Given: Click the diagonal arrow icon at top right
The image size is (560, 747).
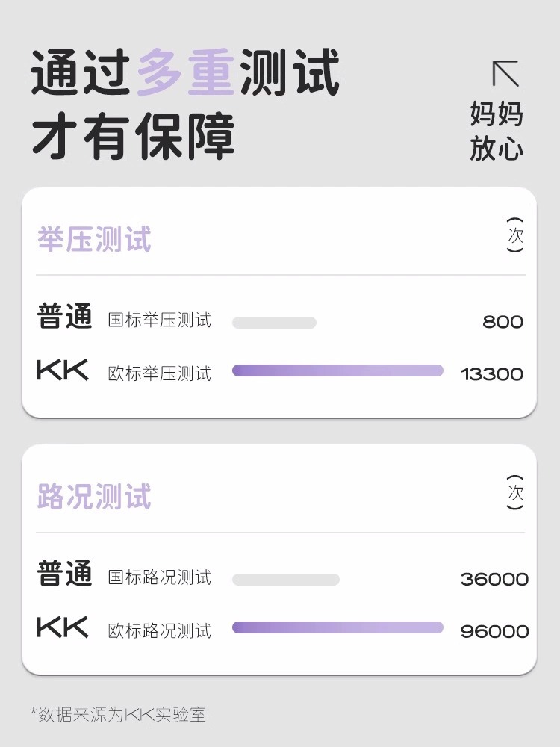Looking at the screenshot, I should 505,73.
